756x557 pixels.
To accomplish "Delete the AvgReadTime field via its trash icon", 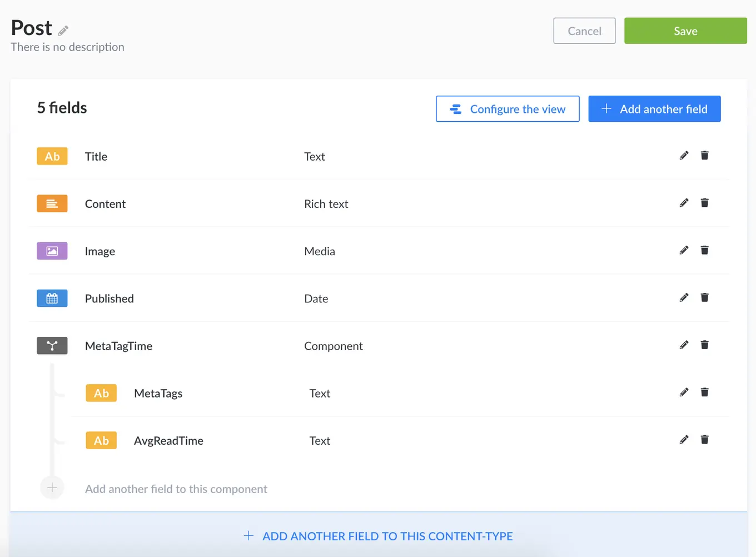I will point(704,439).
